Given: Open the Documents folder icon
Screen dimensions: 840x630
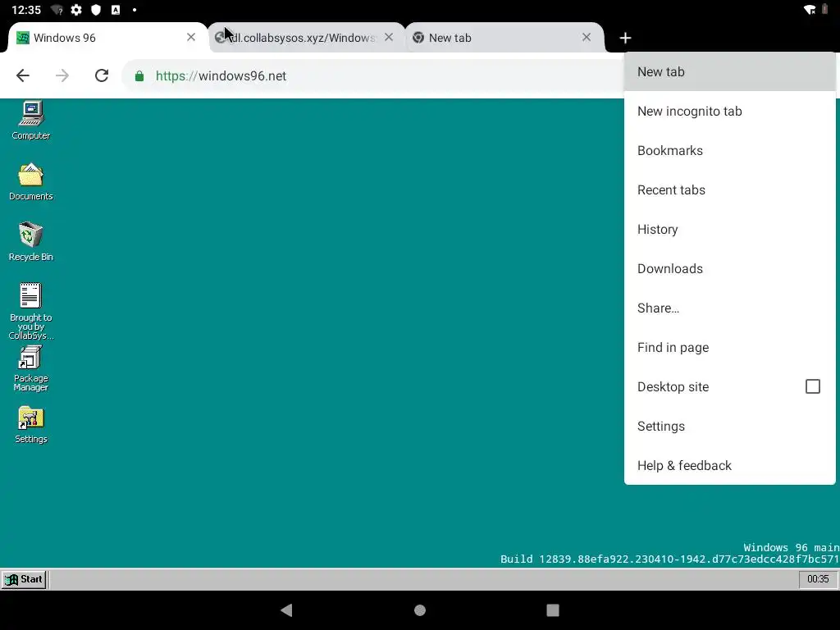Looking at the screenshot, I should 31,181.
